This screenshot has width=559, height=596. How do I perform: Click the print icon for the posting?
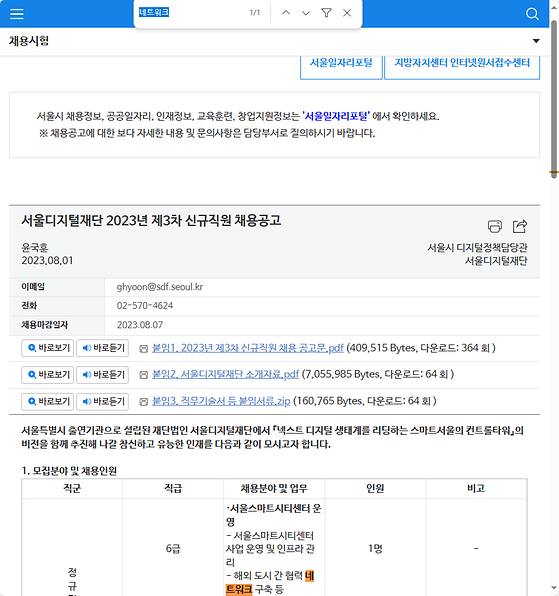(494, 226)
